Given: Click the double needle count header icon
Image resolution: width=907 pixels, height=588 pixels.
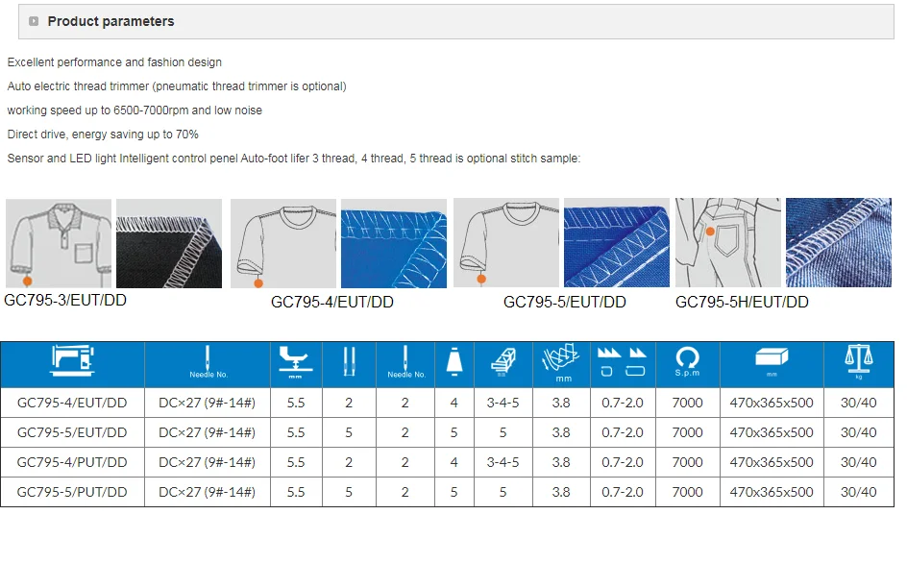Looking at the screenshot, I should (x=349, y=361).
